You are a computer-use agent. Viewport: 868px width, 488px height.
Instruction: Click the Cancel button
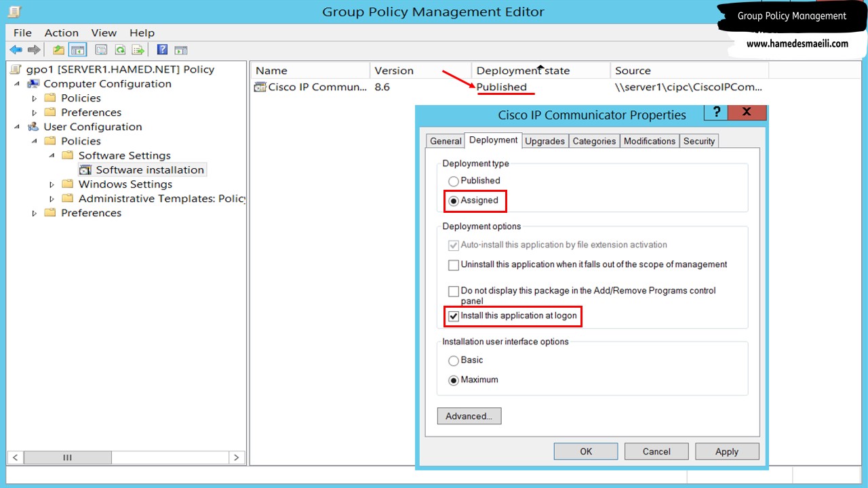tap(656, 451)
